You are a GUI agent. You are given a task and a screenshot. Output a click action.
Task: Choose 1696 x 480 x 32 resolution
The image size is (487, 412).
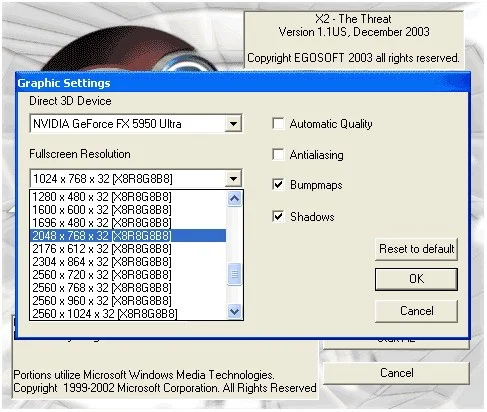coord(128,223)
